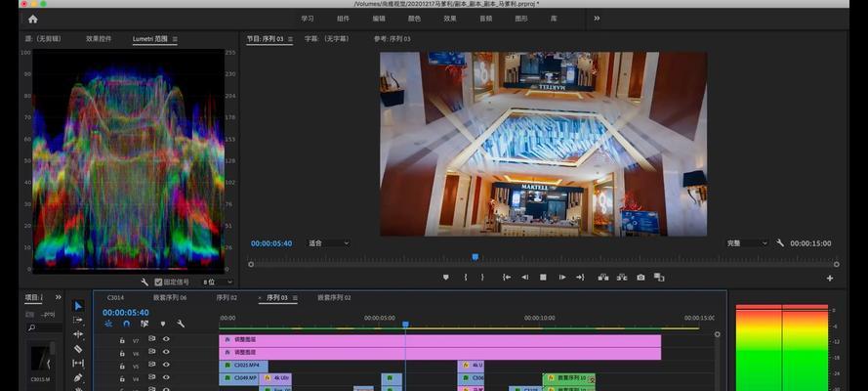Screen dimensions: 868x391
Task: Click the nest sequence insert icon
Action: (108, 324)
